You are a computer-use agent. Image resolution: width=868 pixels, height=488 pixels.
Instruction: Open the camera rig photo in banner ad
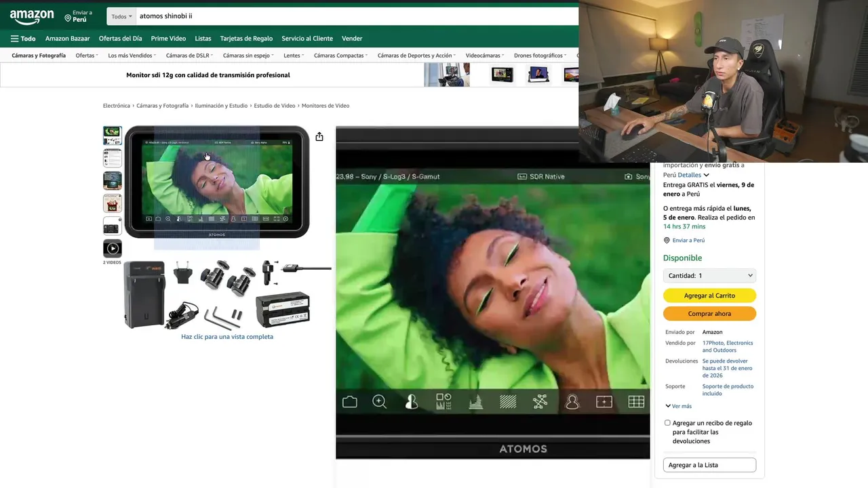click(447, 75)
